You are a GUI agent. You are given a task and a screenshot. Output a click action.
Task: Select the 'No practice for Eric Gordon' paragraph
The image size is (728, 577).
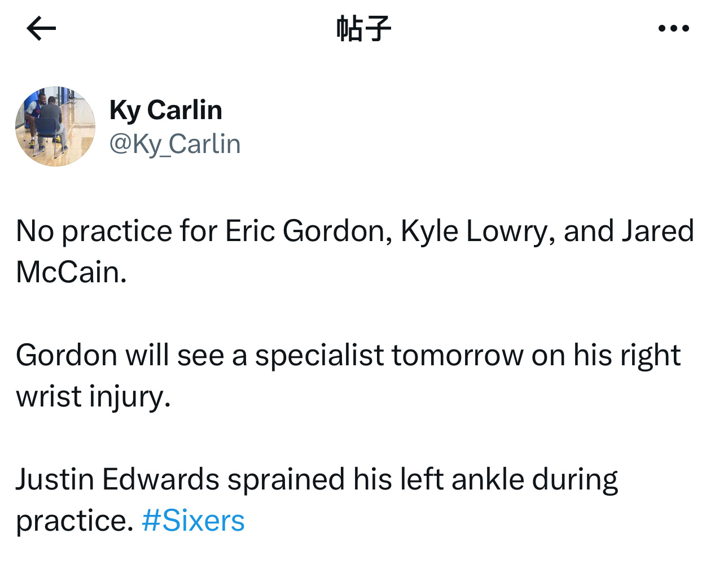click(355, 251)
